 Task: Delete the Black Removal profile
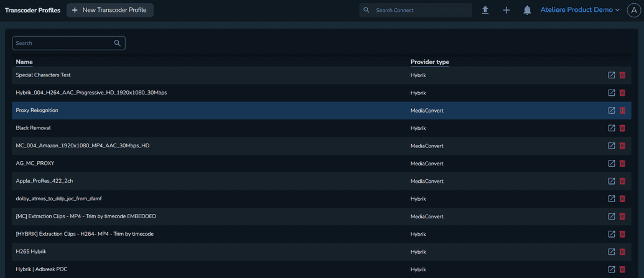click(622, 128)
